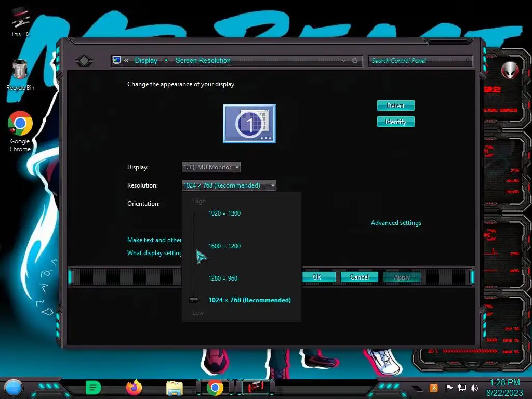Close the Resolution dropdown combo box
532x399 pixels.
(229, 185)
